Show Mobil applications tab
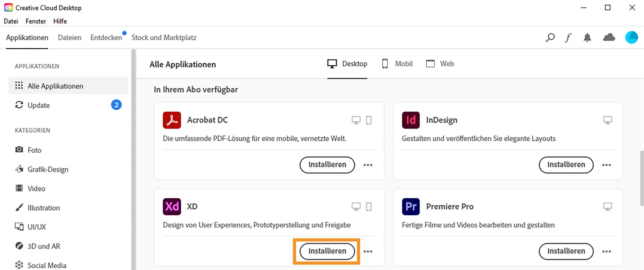This screenshot has width=644, height=270. tap(397, 64)
